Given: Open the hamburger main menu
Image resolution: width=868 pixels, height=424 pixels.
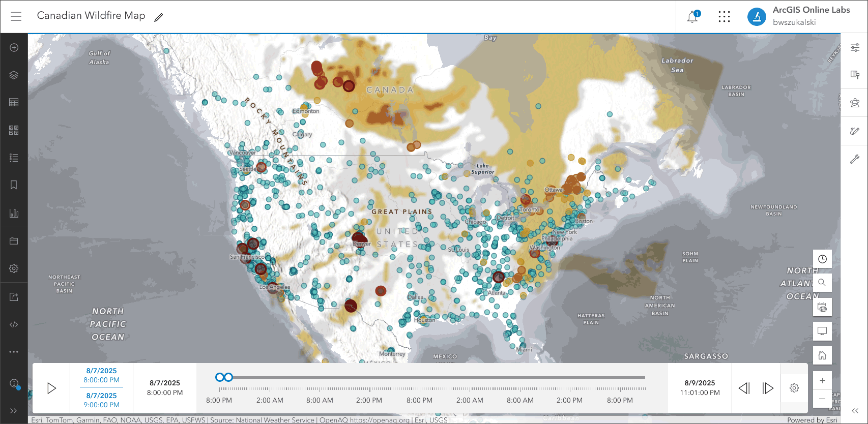Looking at the screenshot, I should tap(16, 16).
